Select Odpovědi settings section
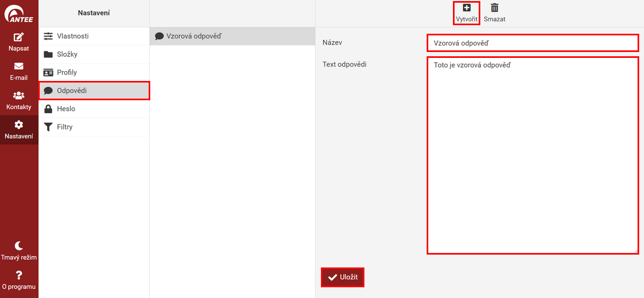This screenshot has width=644, height=298. 71,91
